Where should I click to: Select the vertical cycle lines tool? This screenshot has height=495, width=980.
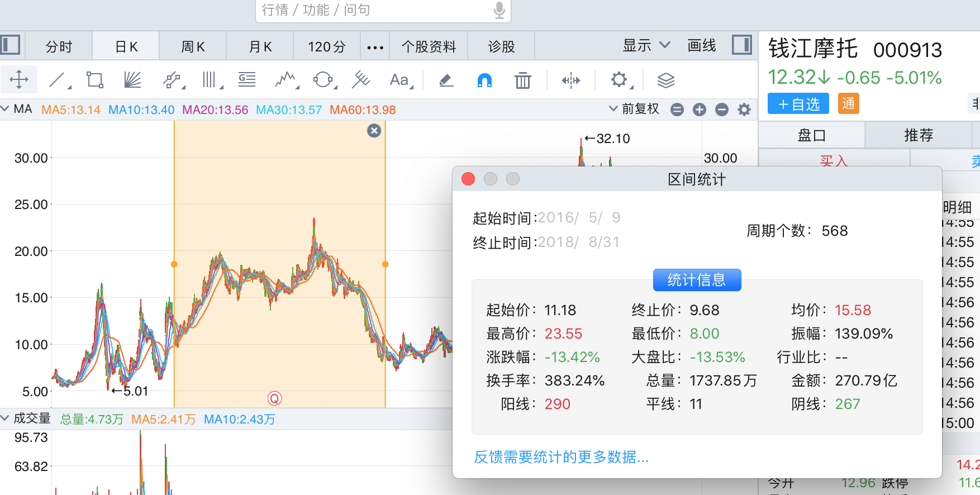(211, 80)
